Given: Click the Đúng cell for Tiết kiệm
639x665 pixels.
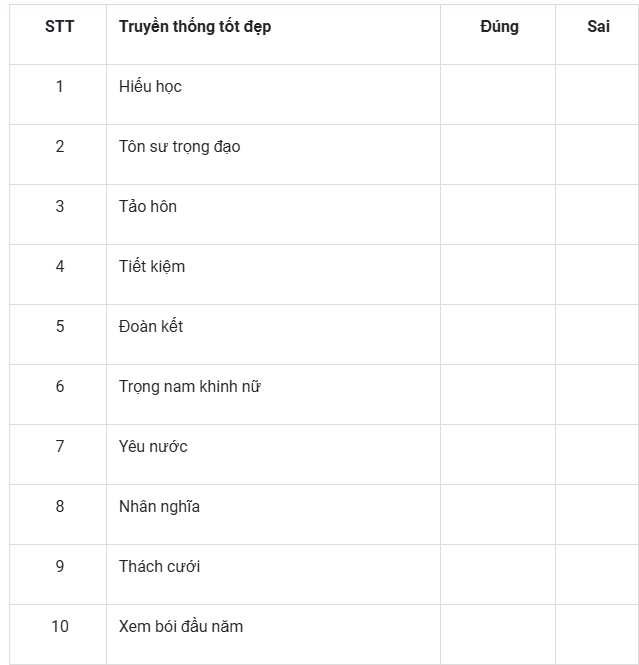Looking at the screenshot, I should coord(498,274).
